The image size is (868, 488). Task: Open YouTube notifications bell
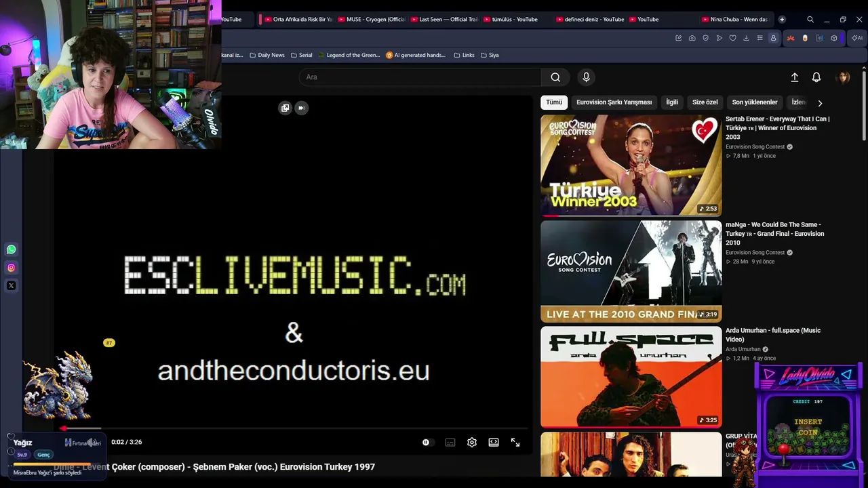(x=816, y=77)
